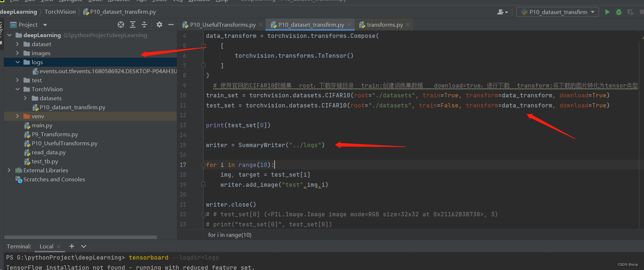This screenshot has width=644, height=270.
Task: Expand the images folder arrow
Action: pos(17,53)
